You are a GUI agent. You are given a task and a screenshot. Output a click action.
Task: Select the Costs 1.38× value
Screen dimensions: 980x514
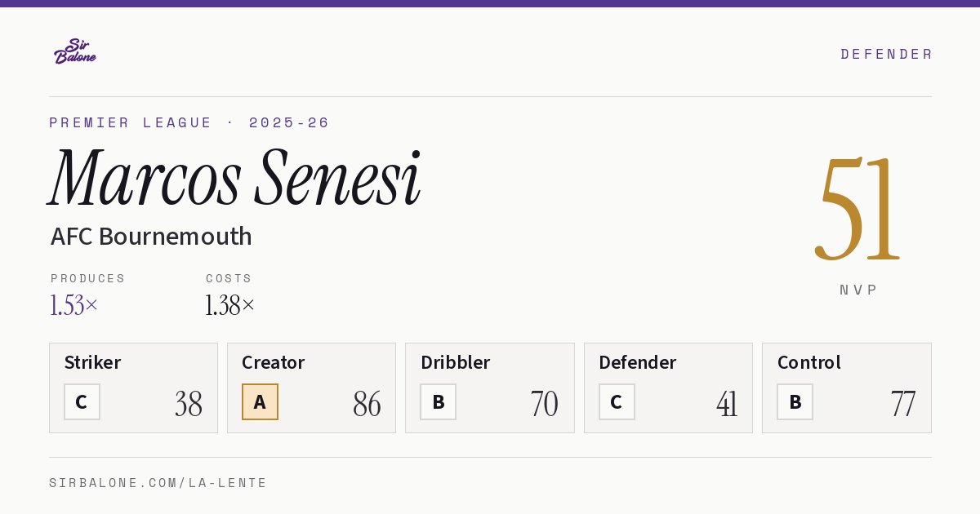pyautogui.click(x=230, y=305)
